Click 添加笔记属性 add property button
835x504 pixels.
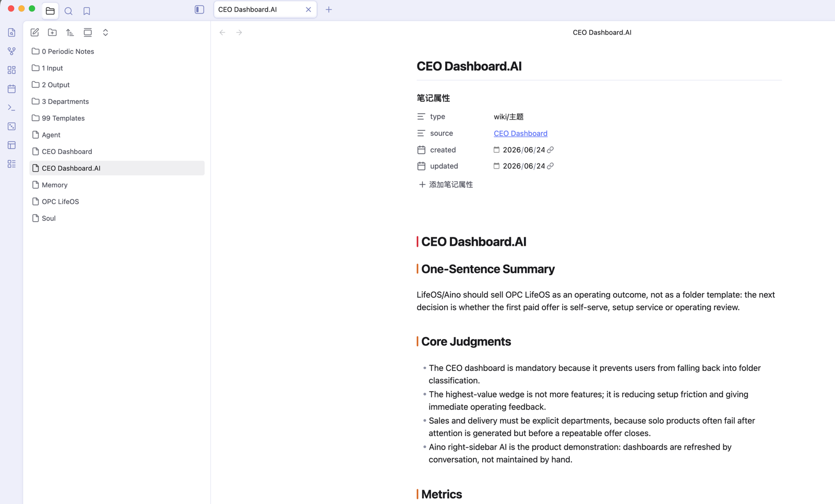(x=446, y=185)
